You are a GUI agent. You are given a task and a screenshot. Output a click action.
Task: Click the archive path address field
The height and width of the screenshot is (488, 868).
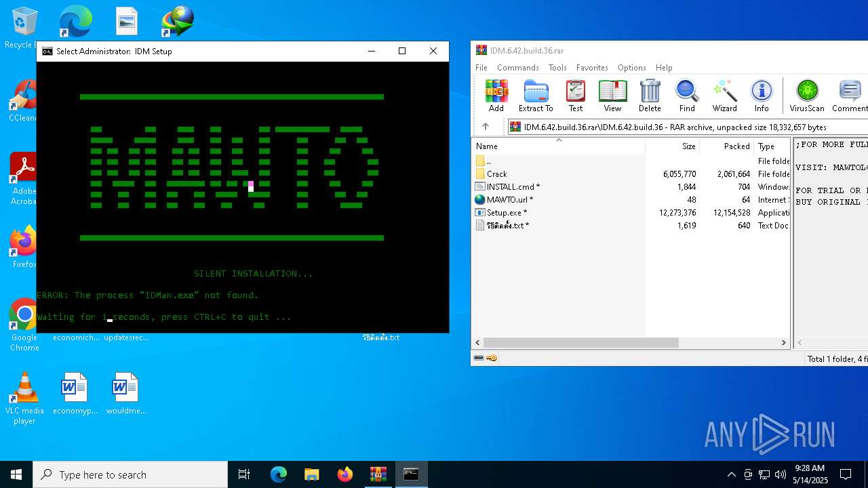click(688, 127)
